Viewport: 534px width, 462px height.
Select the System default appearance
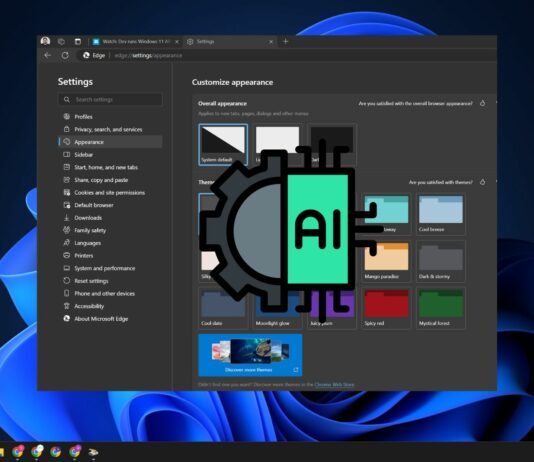point(223,145)
